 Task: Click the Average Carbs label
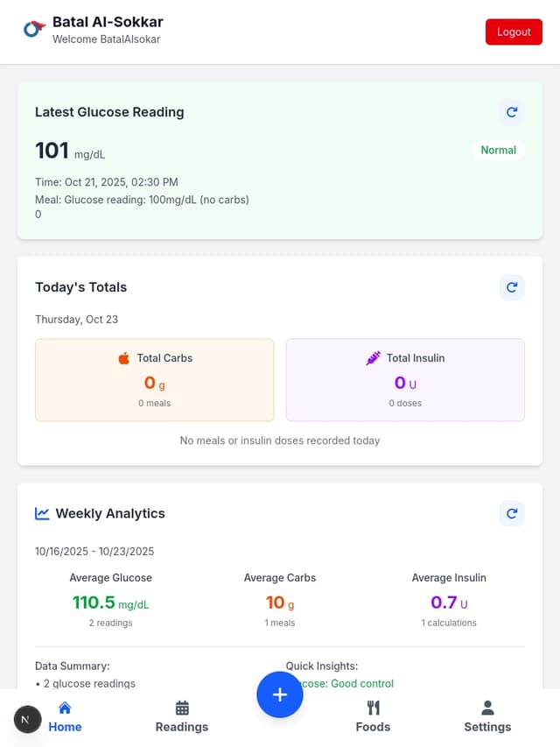(x=279, y=578)
